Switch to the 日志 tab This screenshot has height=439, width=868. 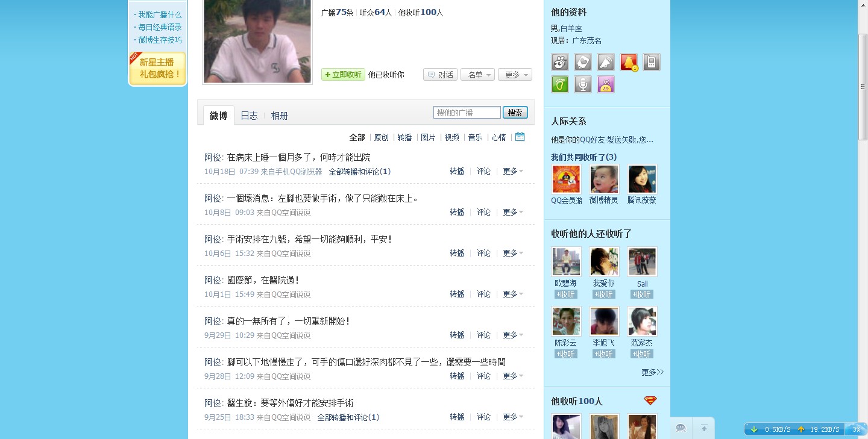(249, 116)
